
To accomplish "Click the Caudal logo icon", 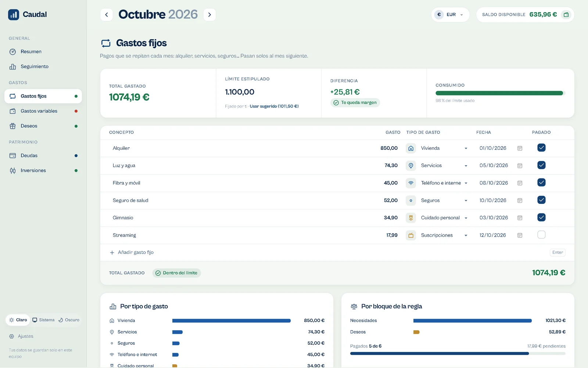I will 14,15.
